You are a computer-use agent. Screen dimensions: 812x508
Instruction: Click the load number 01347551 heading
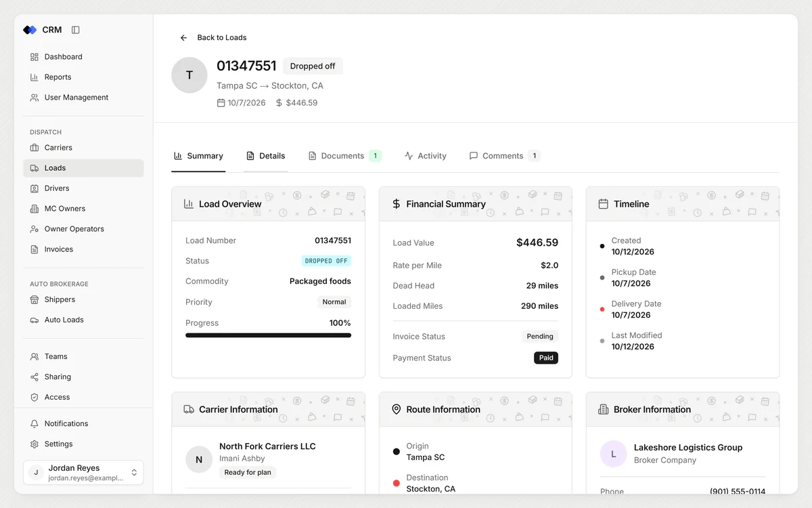pos(246,66)
